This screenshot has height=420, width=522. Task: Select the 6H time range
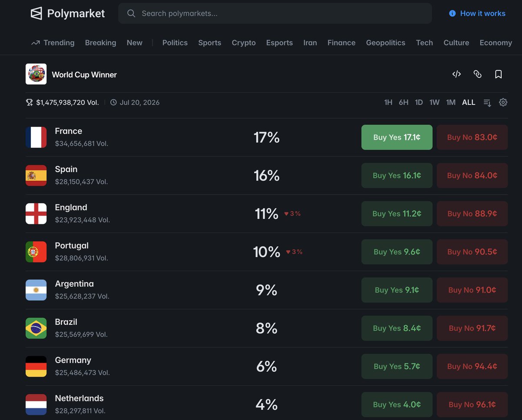404,103
